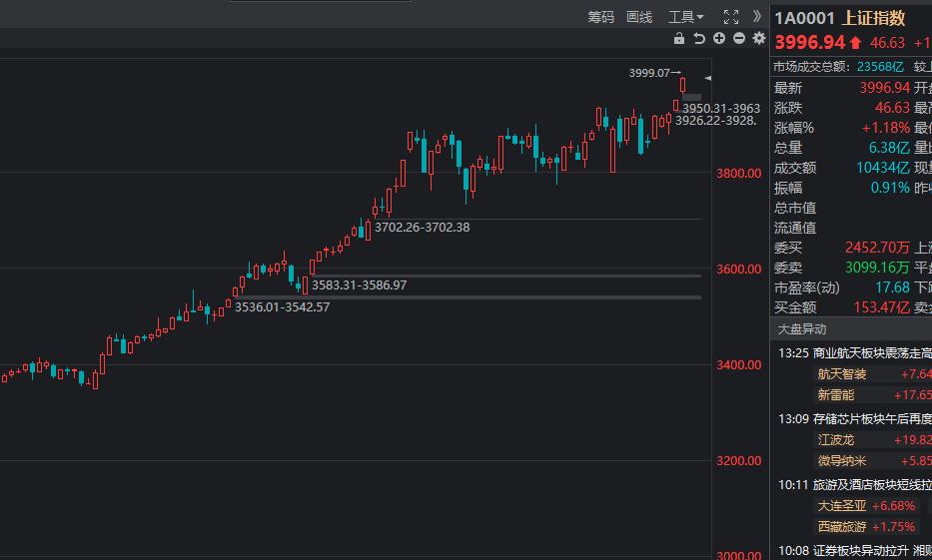Zoom out with the minus icon
The image size is (932, 560).
(739, 39)
